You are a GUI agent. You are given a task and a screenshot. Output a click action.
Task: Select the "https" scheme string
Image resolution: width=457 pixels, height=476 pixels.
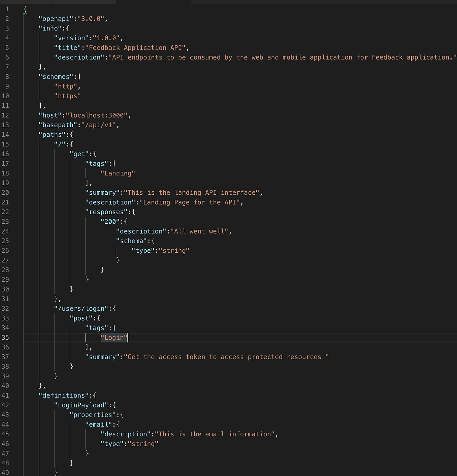pyautogui.click(x=67, y=96)
